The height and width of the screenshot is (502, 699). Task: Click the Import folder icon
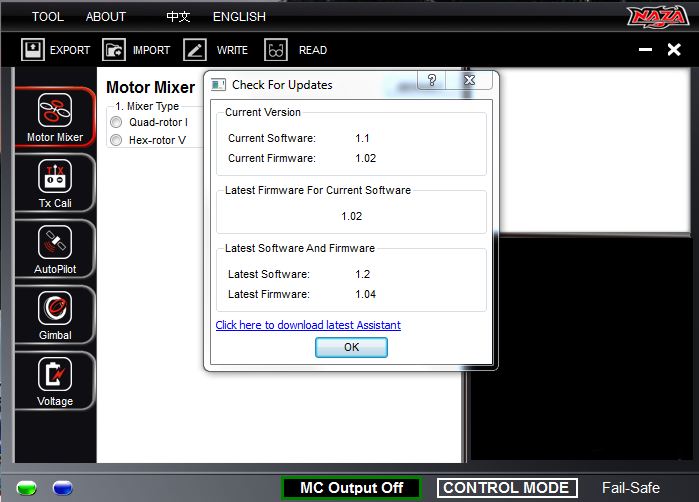pos(114,49)
